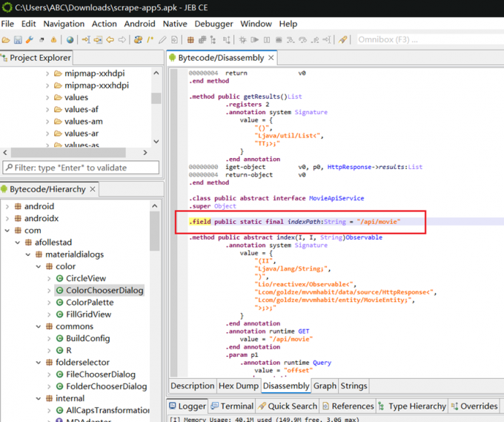Viewport: 504px width, 422px height.
Task: Click the android icon on the Bytecode/Disassembly tab
Action: pyautogui.click(x=173, y=58)
